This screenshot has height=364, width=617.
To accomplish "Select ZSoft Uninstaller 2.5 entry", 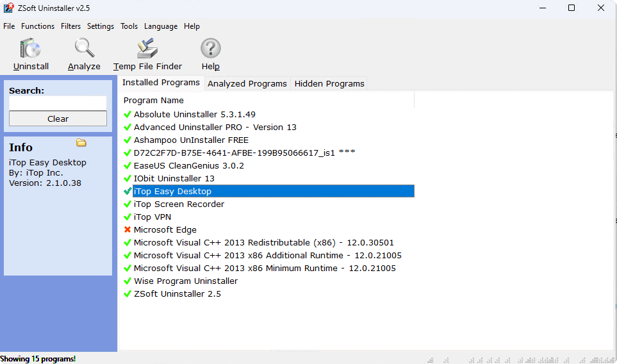I will pos(177,294).
